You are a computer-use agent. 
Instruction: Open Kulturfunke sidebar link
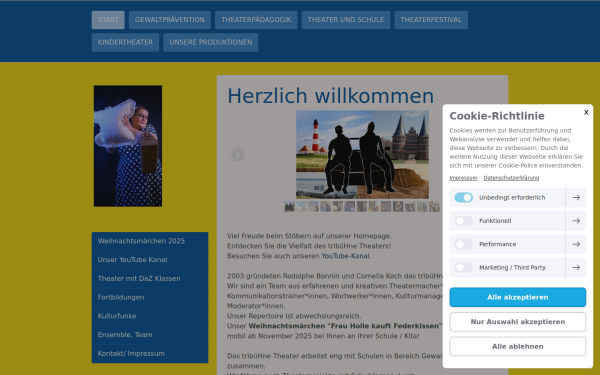pyautogui.click(x=150, y=316)
